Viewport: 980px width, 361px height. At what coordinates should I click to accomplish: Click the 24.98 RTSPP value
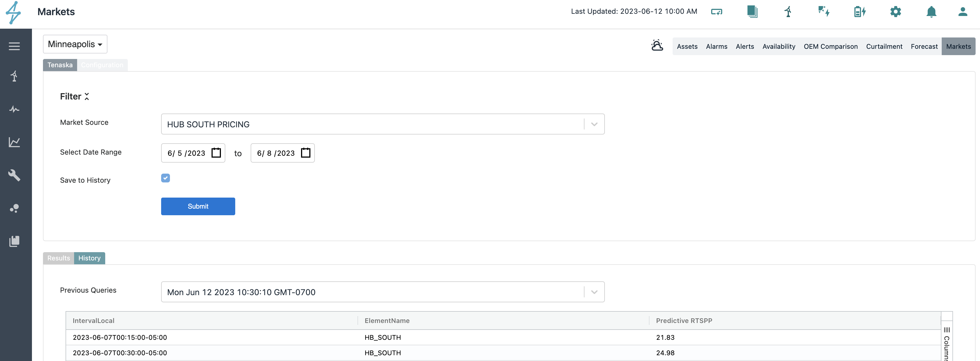(x=665, y=353)
